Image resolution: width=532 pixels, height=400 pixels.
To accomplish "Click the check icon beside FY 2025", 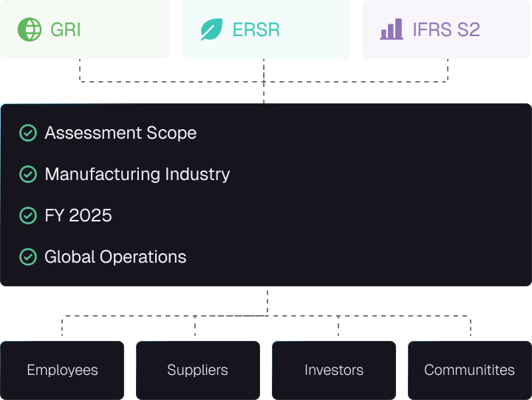I will [x=28, y=215].
